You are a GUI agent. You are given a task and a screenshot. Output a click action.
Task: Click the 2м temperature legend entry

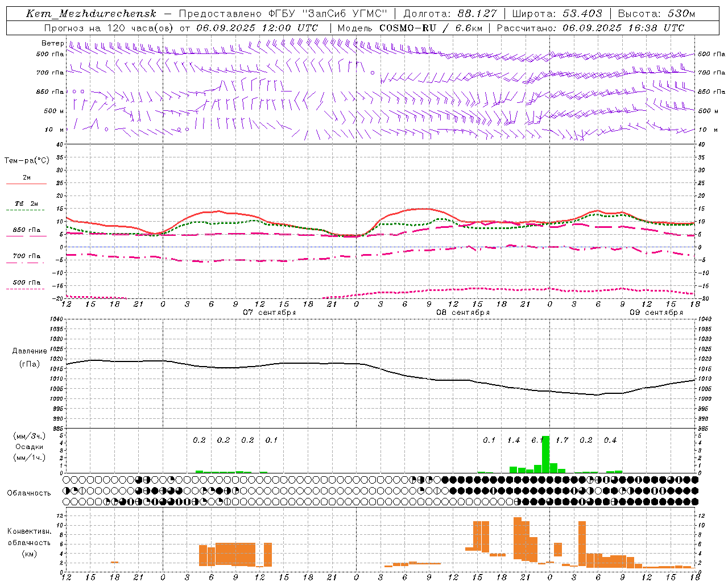click(27, 178)
